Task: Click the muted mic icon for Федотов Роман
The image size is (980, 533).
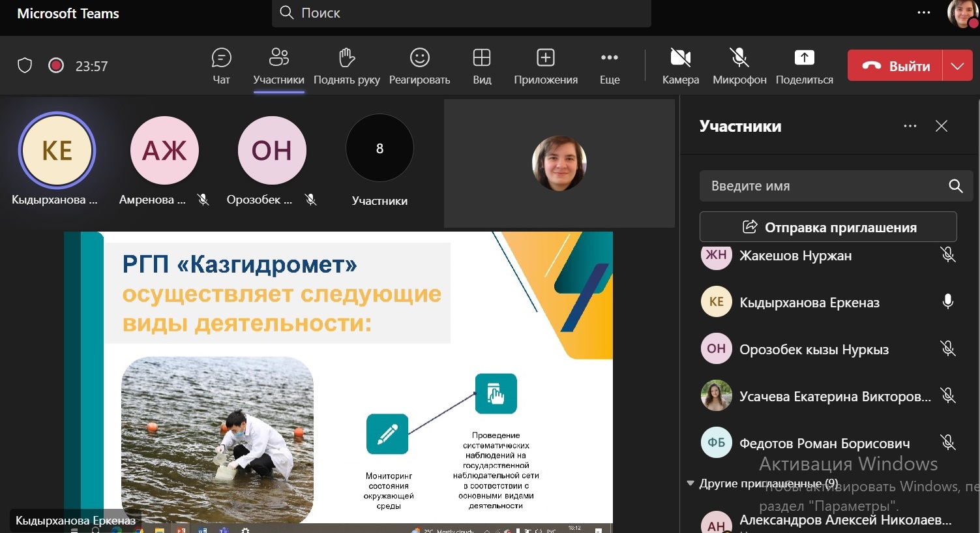Action: (x=948, y=442)
